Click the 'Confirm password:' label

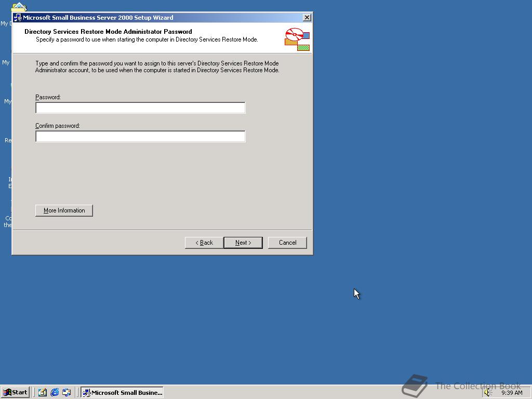pos(58,126)
